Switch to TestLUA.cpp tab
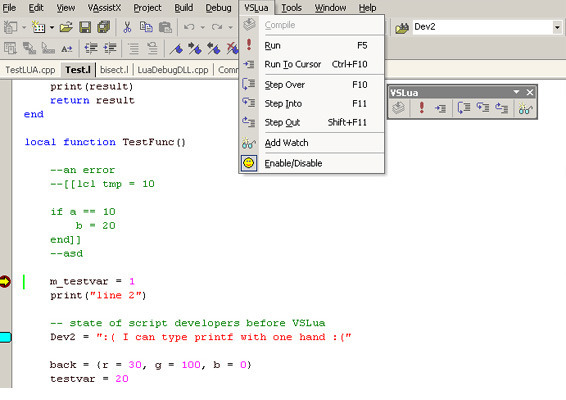 30,70
